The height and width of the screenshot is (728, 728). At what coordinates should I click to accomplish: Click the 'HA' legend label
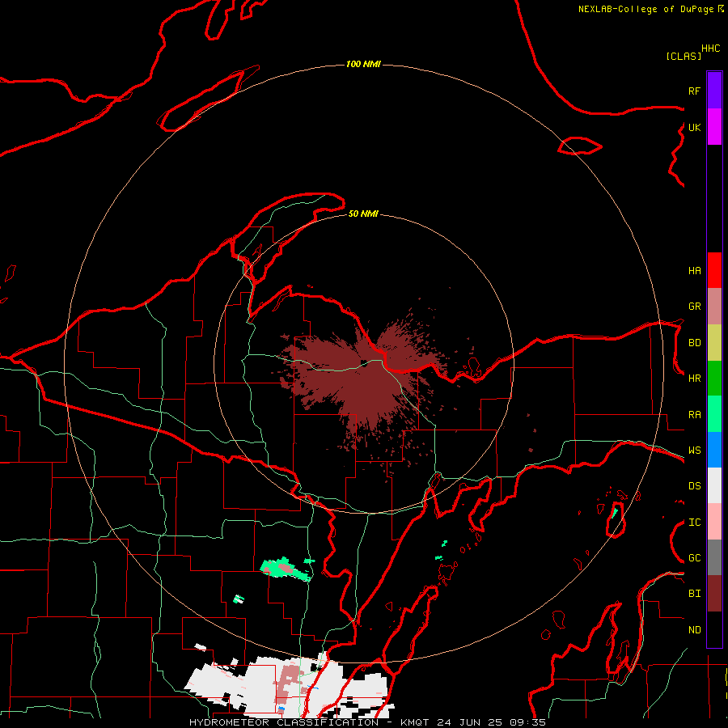[x=694, y=271]
